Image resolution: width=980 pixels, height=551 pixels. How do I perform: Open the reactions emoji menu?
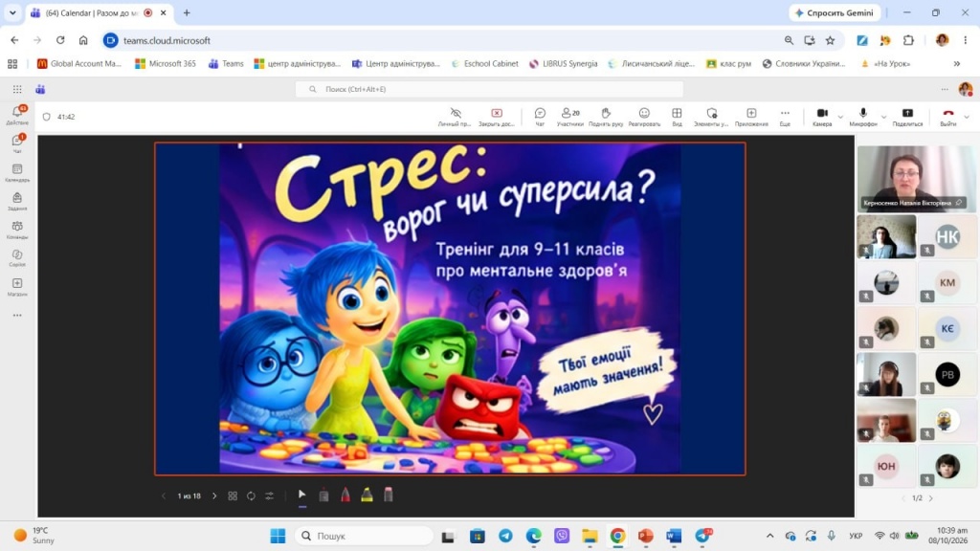(644, 116)
